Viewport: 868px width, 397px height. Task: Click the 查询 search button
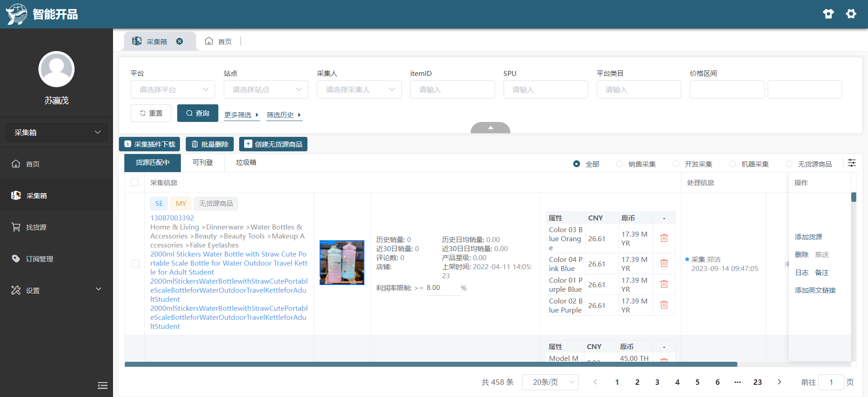coord(198,113)
